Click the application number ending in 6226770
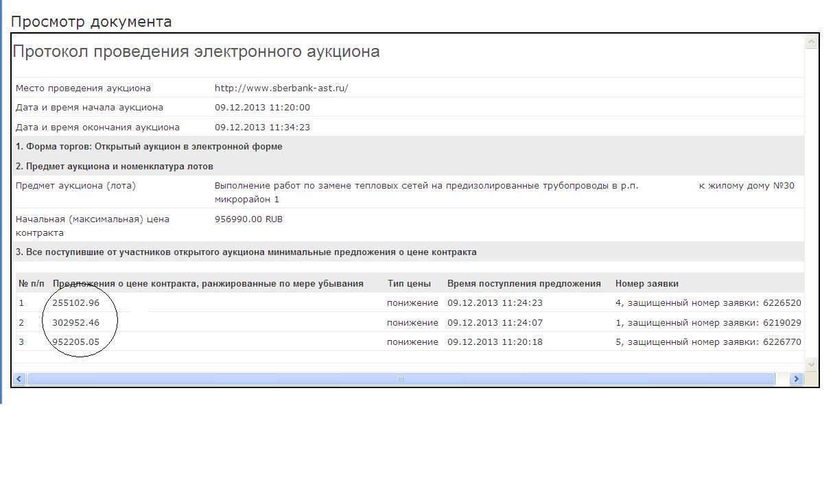The width and height of the screenshot is (833, 504). pyautogui.click(x=708, y=341)
